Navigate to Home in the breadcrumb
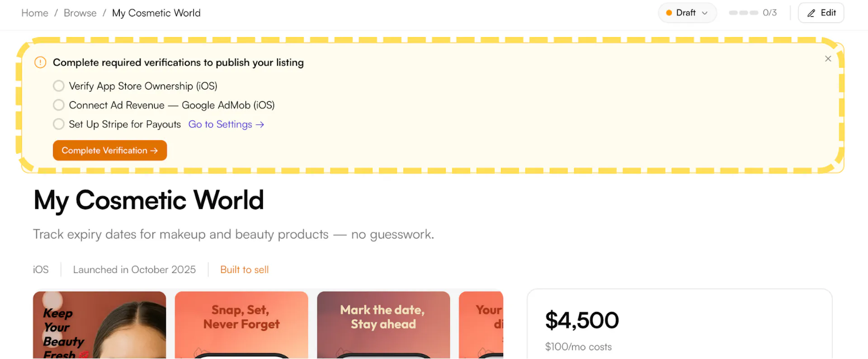Screen dimensions: 868x359 35,13
